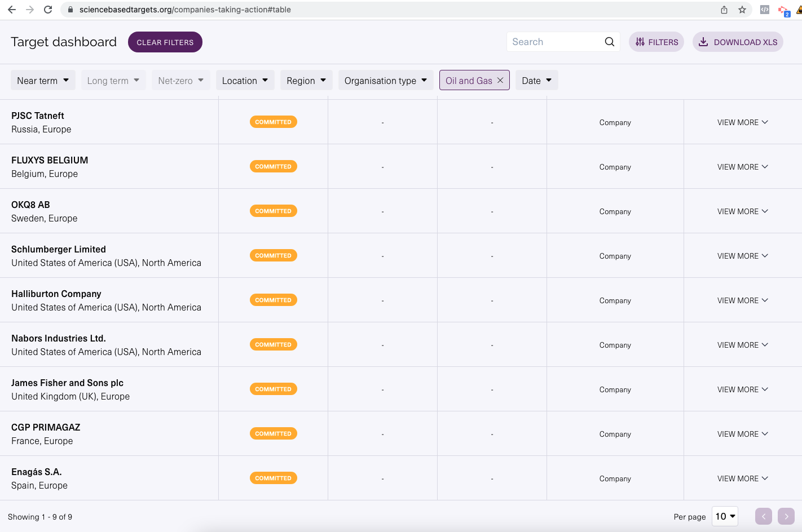Expand VIEW MORE for Schlumberger Limited

coord(742,256)
